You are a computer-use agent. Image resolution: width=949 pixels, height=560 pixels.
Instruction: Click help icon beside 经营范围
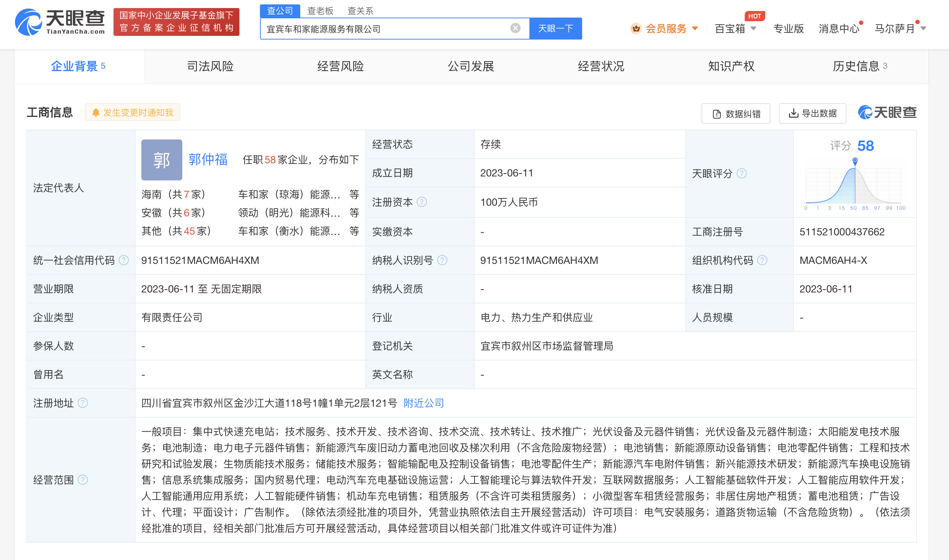[x=83, y=479]
